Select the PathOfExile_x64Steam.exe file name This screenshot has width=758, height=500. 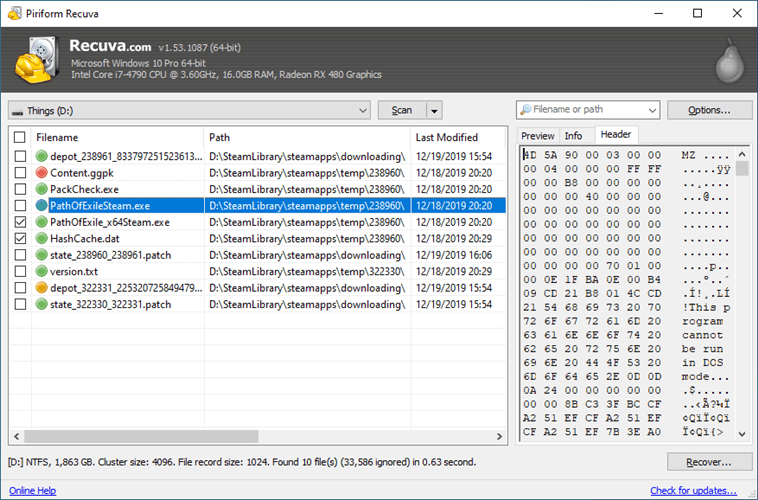(x=110, y=222)
